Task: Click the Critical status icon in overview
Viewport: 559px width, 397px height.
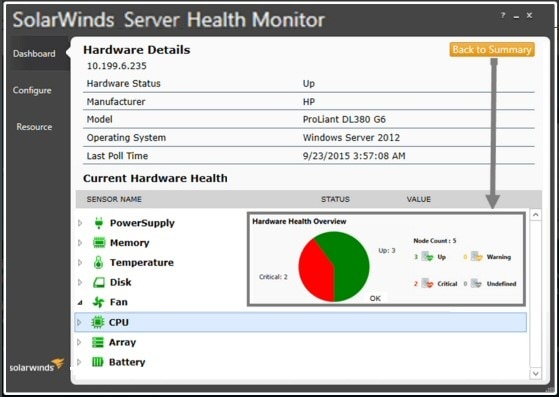Action: (x=427, y=283)
